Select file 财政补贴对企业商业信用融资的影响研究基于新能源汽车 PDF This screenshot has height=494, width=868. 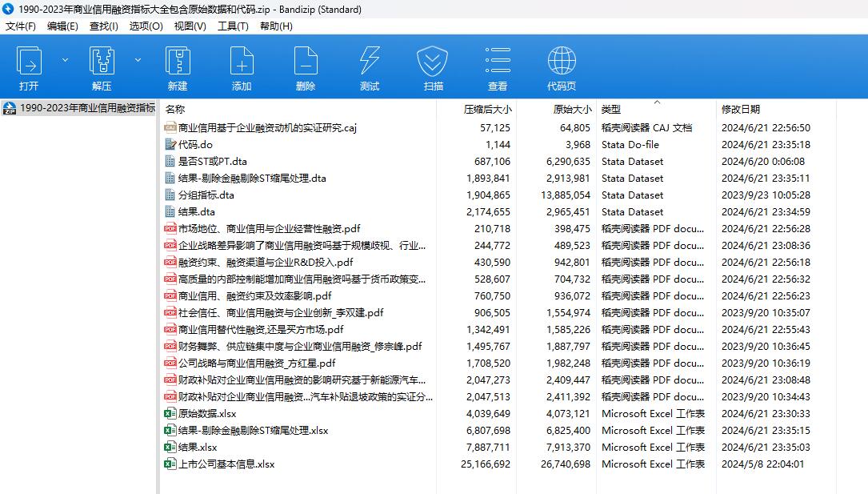pos(302,380)
